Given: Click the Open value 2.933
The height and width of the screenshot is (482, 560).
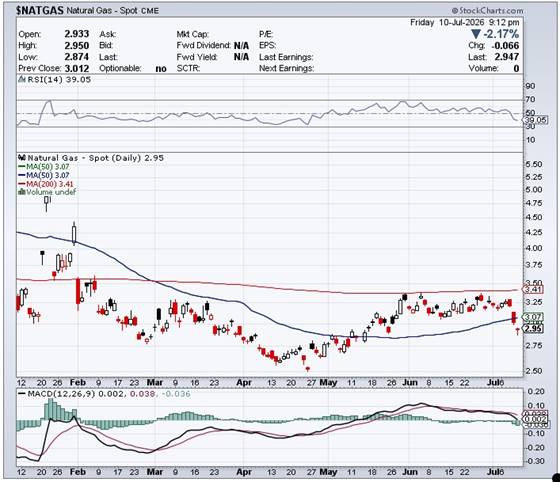Looking at the screenshot, I should pyautogui.click(x=77, y=34).
